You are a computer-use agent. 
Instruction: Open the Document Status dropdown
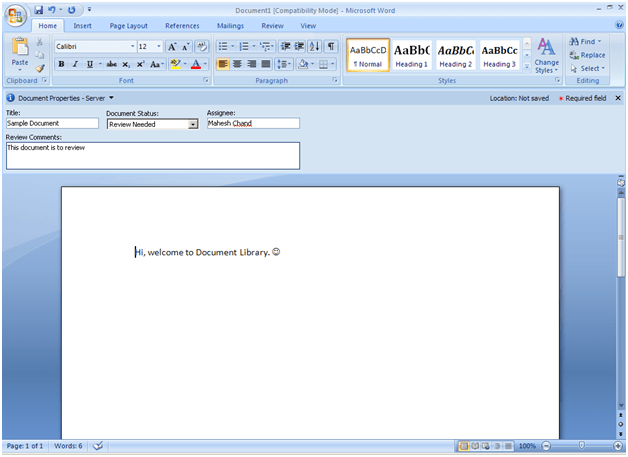tap(193, 124)
